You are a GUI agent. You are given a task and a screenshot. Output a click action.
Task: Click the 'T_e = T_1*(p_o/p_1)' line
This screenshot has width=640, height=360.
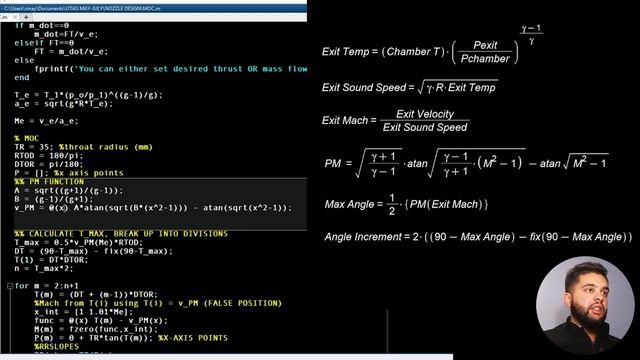[89, 95]
